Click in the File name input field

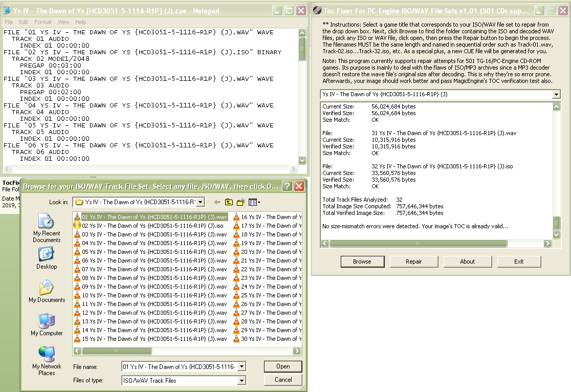pyautogui.click(x=180, y=366)
